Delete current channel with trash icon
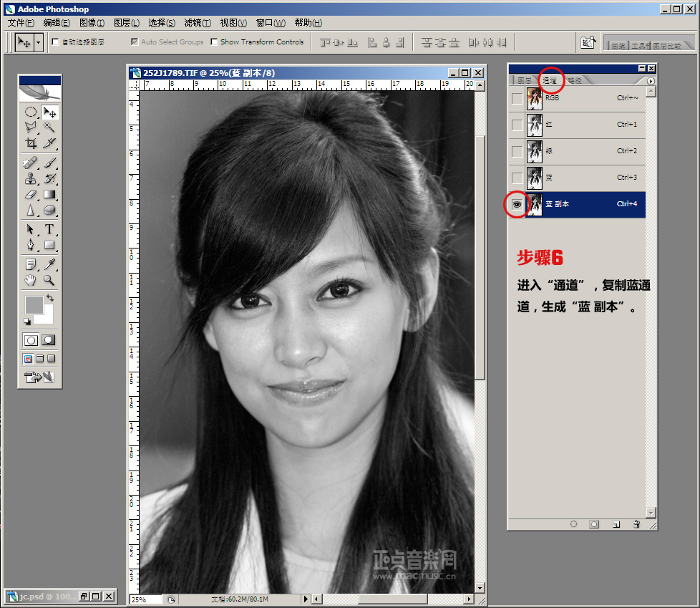 point(636,524)
